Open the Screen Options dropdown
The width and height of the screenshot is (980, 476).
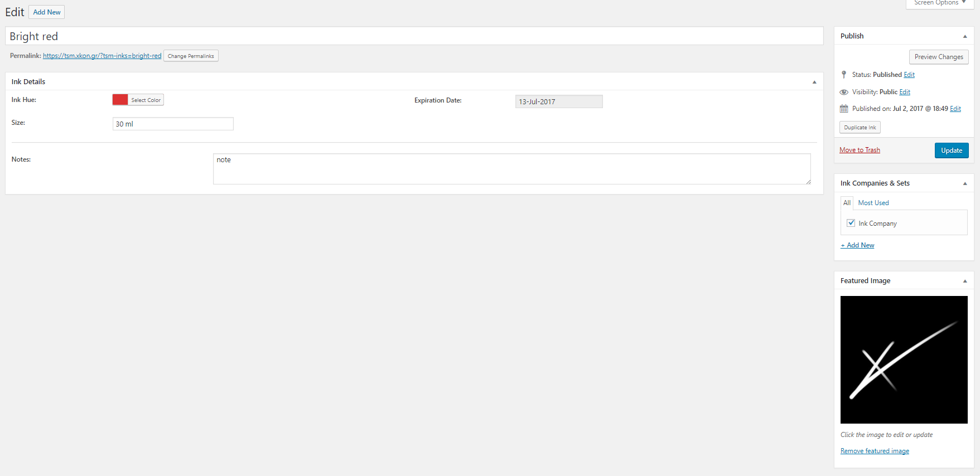(940, 3)
